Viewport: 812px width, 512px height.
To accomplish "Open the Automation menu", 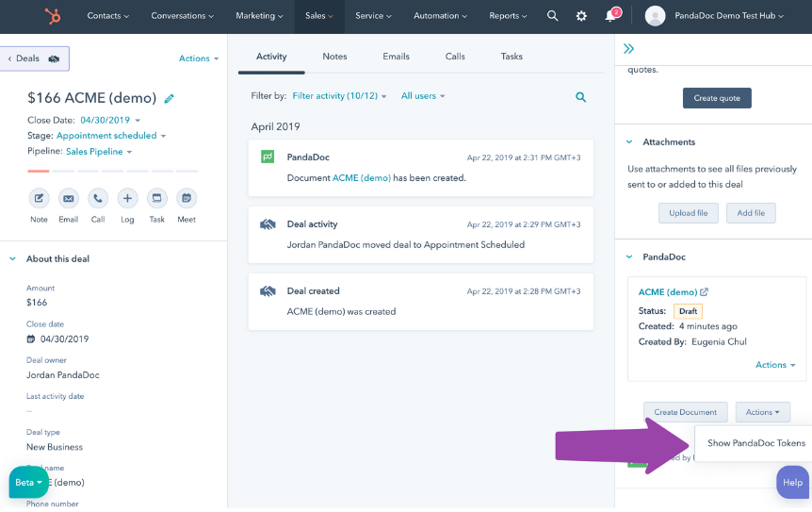I will pyautogui.click(x=440, y=16).
